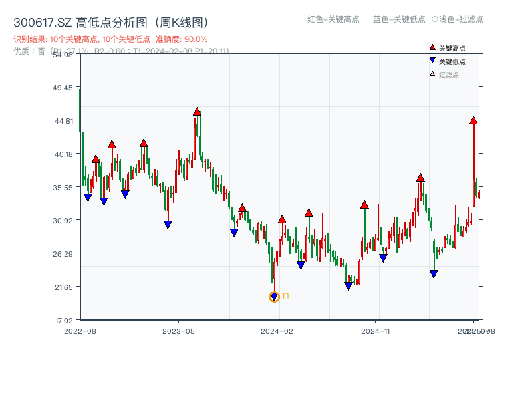Viewport: 532px width, 399px height.
Task: Click the hollow triangle icon in the 过滤点 legend
Action: pos(432,74)
